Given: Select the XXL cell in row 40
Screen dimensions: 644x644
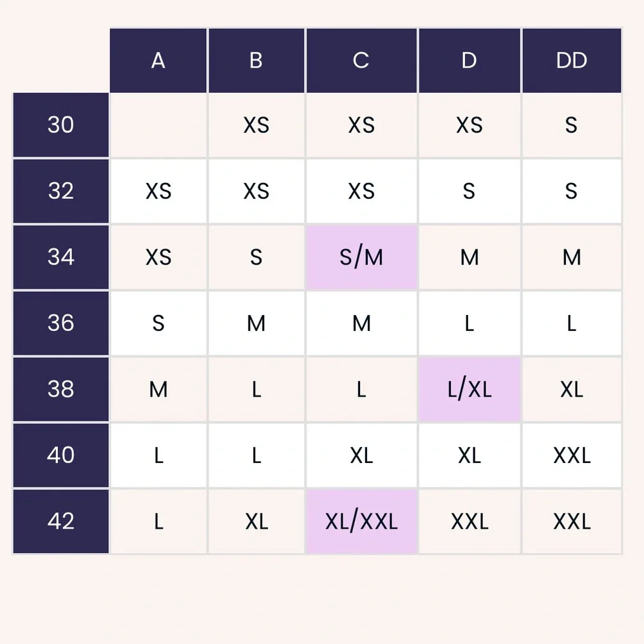Looking at the screenshot, I should (x=571, y=455).
